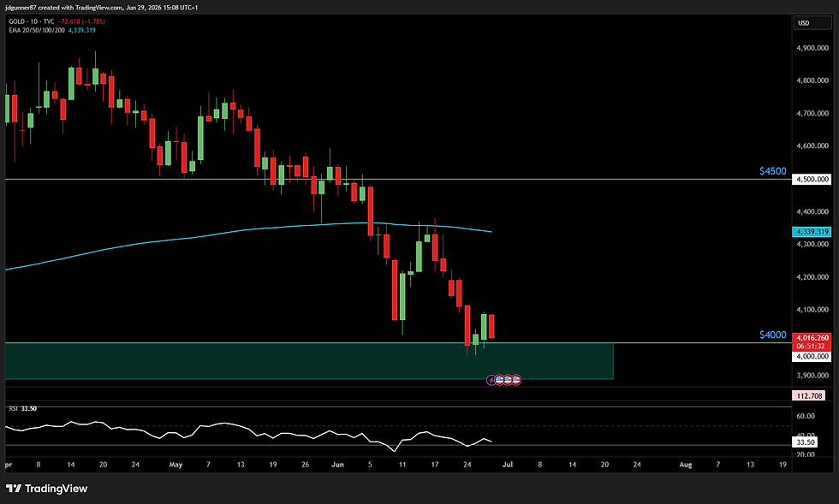Image resolution: width=839 pixels, height=504 pixels.
Task: Click the 60.00 RSI scale label
Action: (806, 416)
